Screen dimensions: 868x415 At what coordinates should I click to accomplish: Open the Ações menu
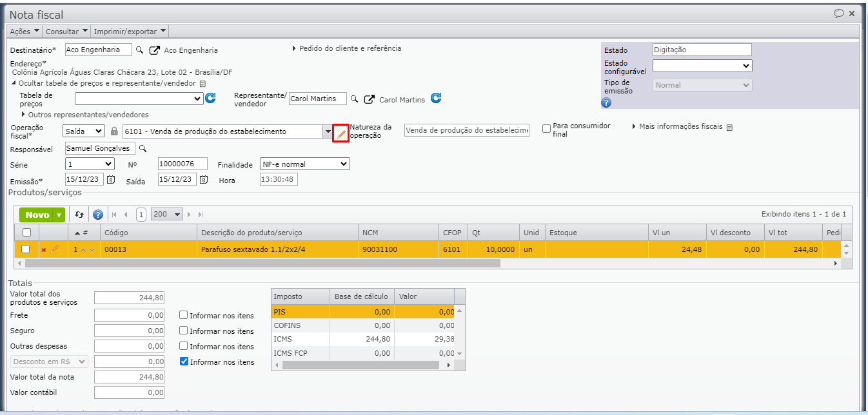click(x=25, y=31)
